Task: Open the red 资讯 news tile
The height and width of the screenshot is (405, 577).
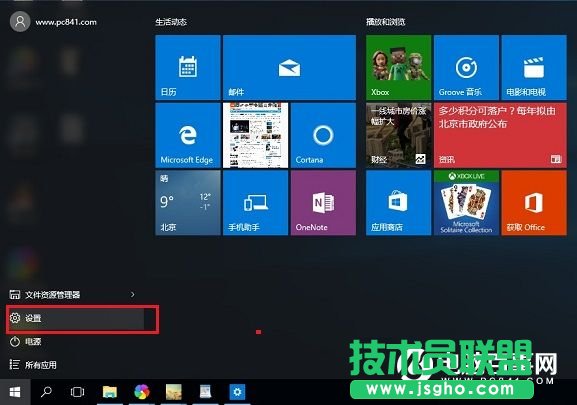Action: click(500, 135)
